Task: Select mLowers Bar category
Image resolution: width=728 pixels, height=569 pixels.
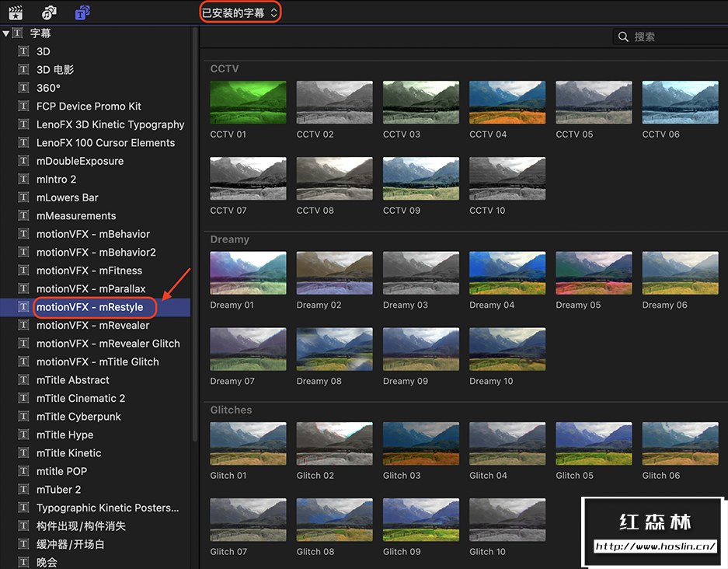Action: [x=68, y=197]
